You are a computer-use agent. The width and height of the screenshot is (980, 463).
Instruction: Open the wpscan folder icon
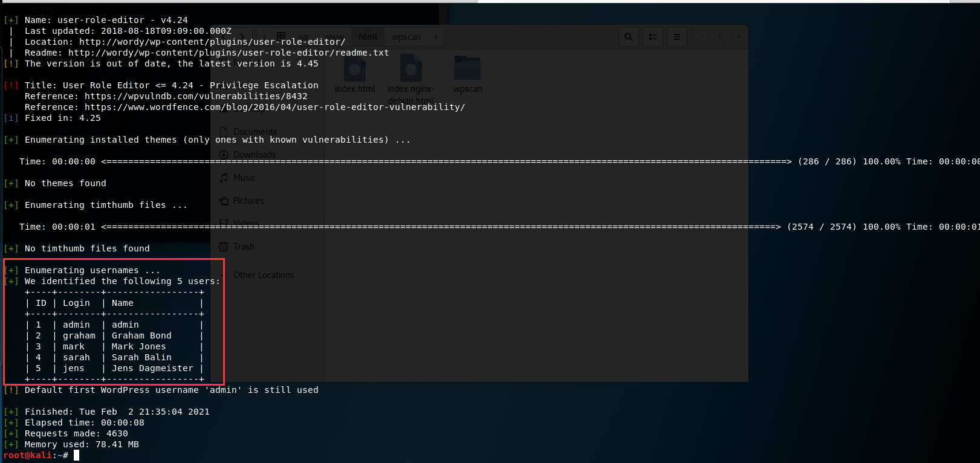pyautogui.click(x=467, y=68)
